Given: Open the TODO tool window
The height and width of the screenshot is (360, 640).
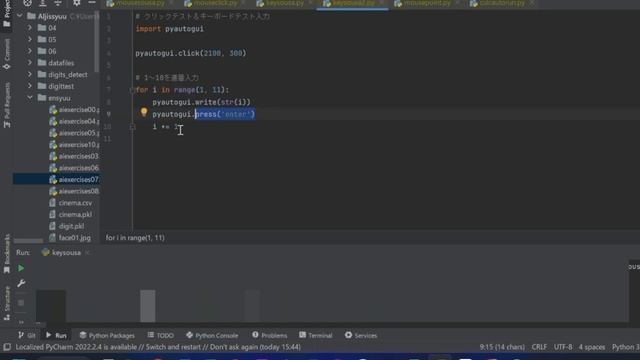Looking at the screenshot, I should click(x=160, y=335).
